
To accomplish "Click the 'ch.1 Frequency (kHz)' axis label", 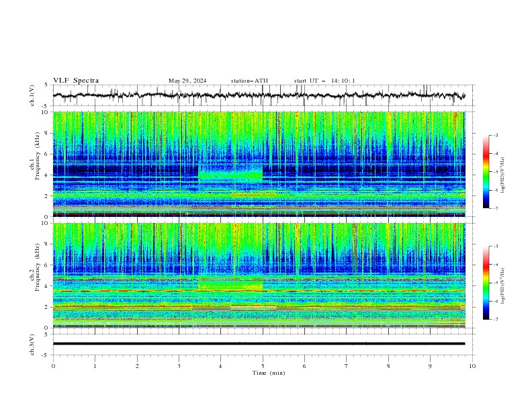I will (35, 156).
